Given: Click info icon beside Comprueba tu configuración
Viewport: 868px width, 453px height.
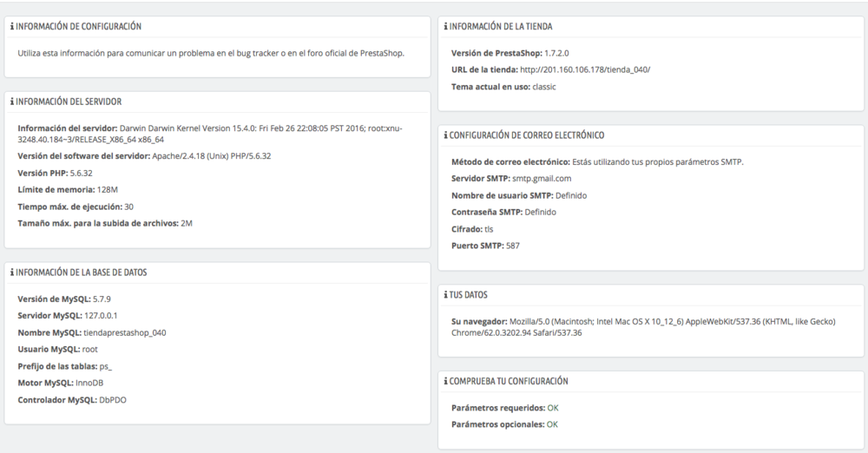Looking at the screenshot, I should [x=445, y=381].
